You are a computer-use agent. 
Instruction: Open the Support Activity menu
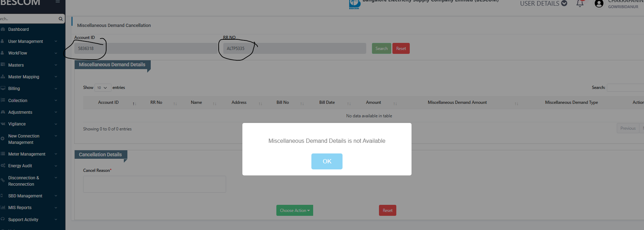[23, 220]
